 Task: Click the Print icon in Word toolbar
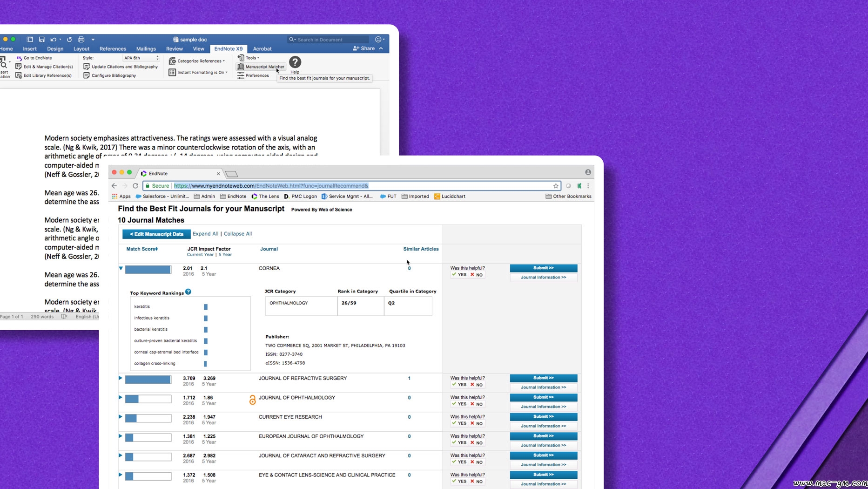pos(81,40)
